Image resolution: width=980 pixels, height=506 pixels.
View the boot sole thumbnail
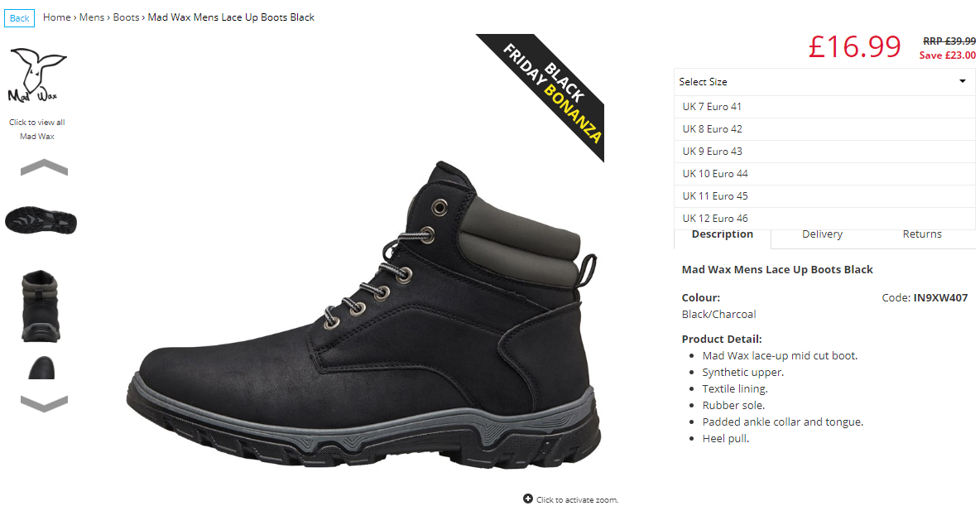(41, 221)
